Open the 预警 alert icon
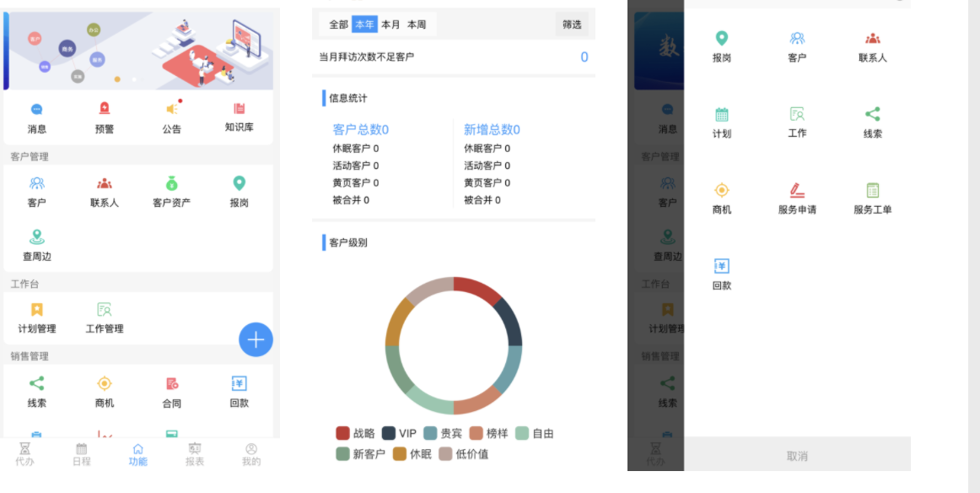The width and height of the screenshot is (980, 493). point(104,110)
